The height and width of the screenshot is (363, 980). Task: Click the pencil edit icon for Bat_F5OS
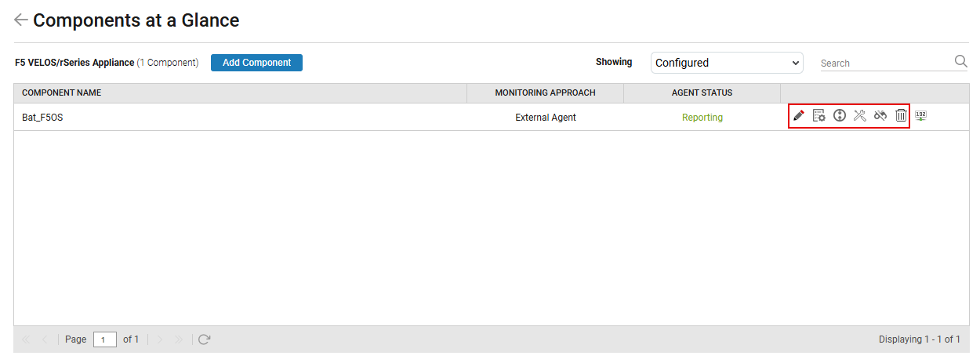tap(799, 116)
